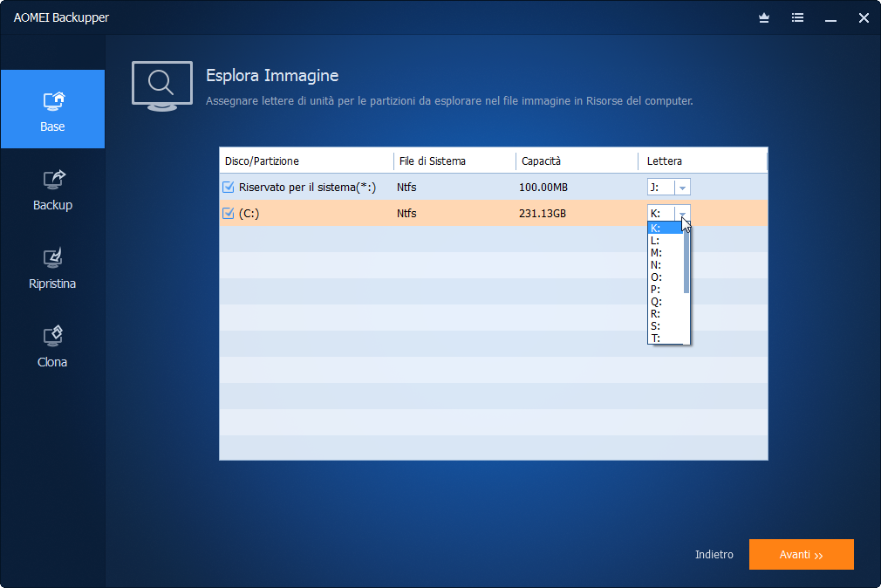Go back with Indietro
Screen dimensions: 881x588
click(714, 554)
